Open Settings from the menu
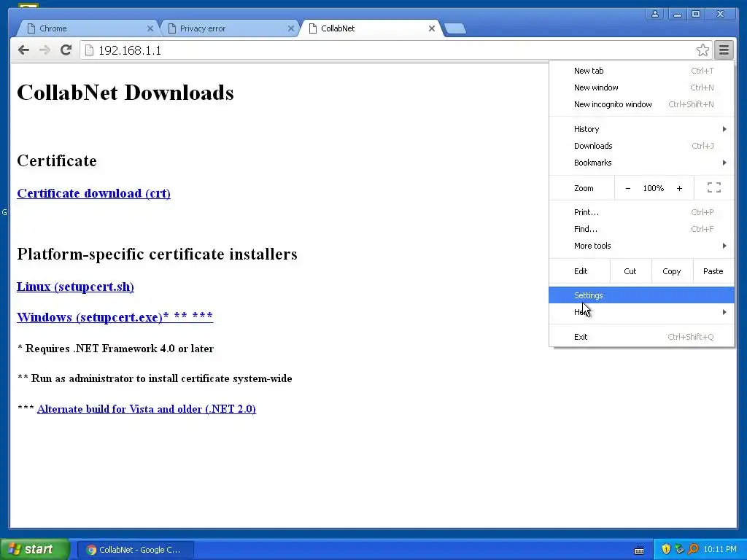 [x=641, y=295]
